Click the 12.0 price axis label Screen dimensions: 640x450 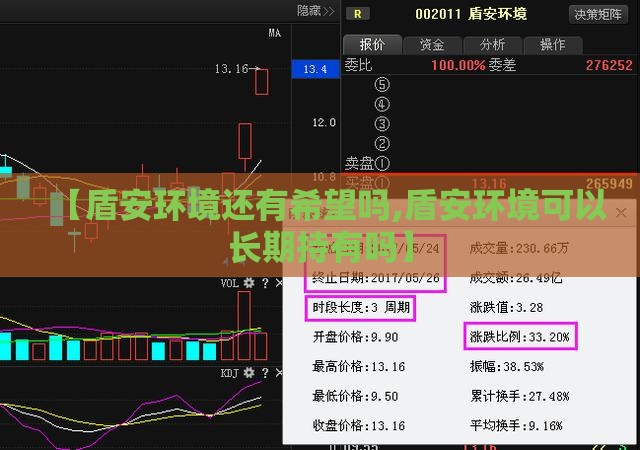(324, 122)
